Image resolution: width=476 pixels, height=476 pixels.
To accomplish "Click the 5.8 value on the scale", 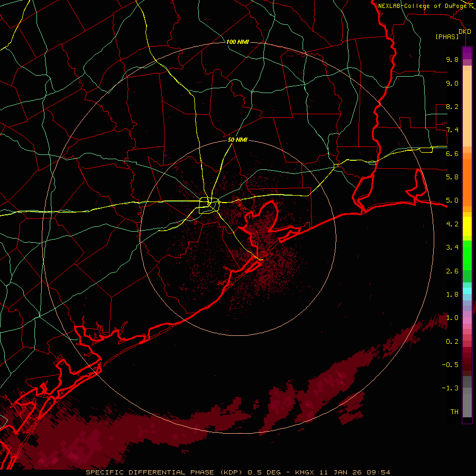I will click(452, 177).
